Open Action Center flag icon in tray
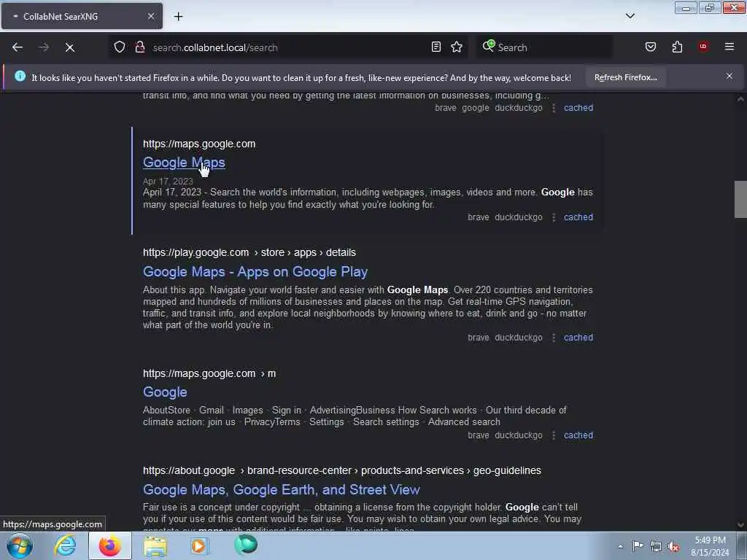 [x=637, y=545]
